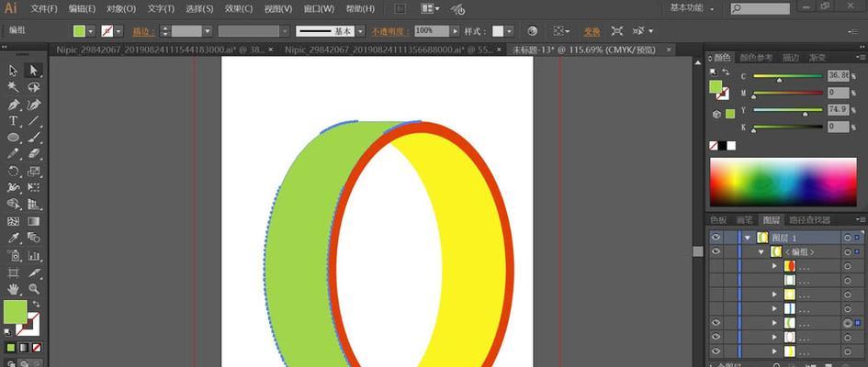Switch to the 渐变 gradient tab

point(817,58)
